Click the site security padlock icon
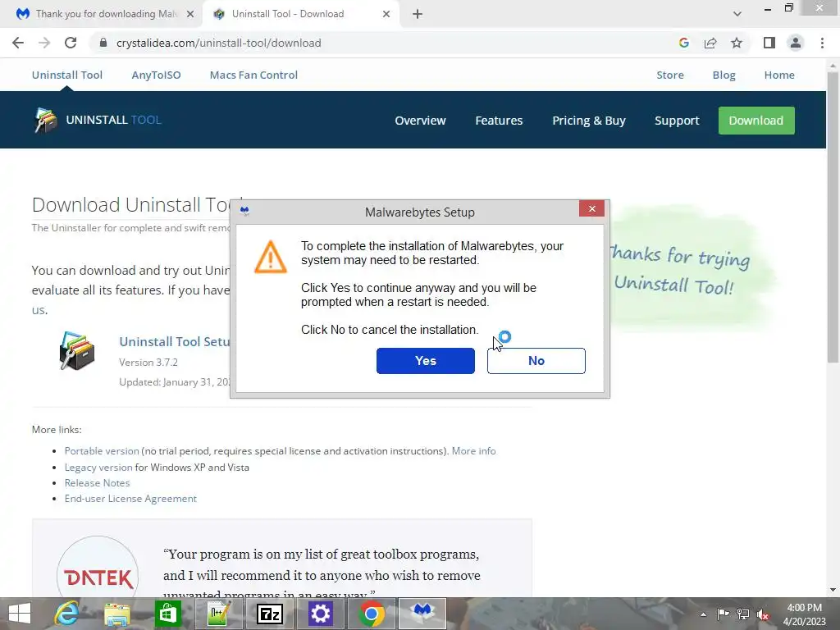The height and width of the screenshot is (630, 840). [x=103, y=43]
